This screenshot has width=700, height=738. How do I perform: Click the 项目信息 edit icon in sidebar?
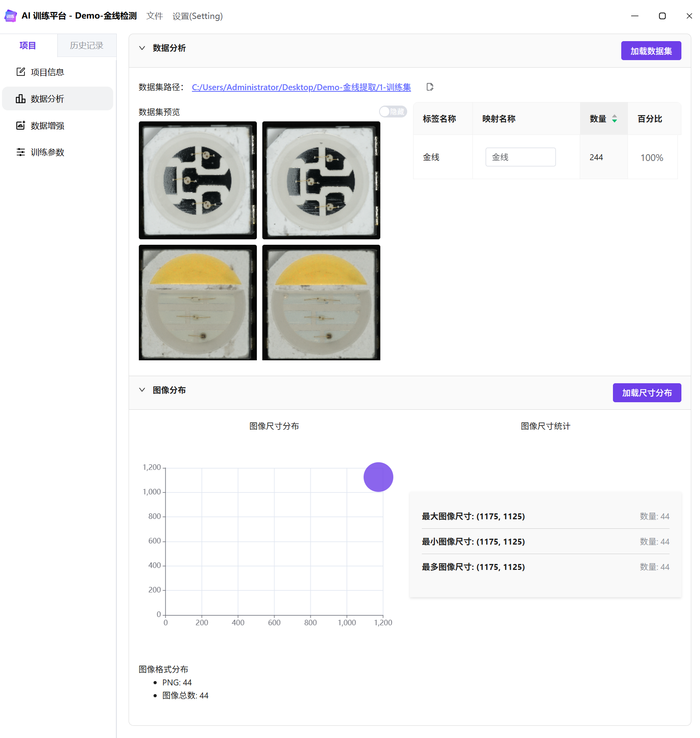pyautogui.click(x=21, y=72)
